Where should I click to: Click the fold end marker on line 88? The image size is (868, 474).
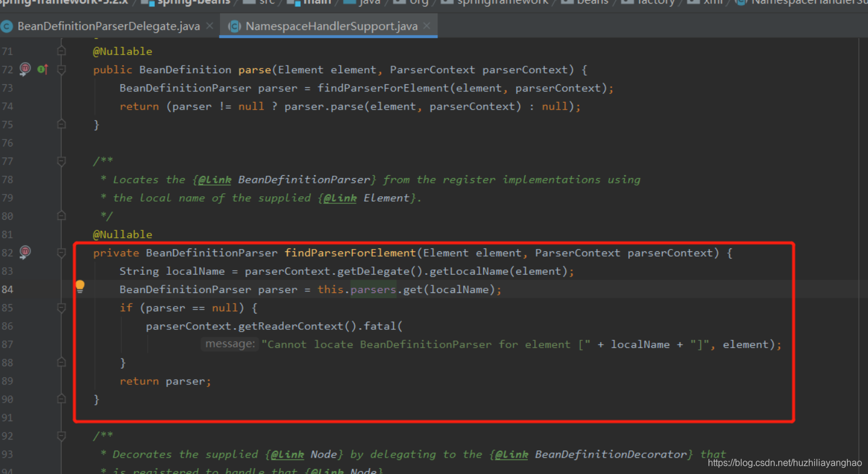(x=61, y=363)
